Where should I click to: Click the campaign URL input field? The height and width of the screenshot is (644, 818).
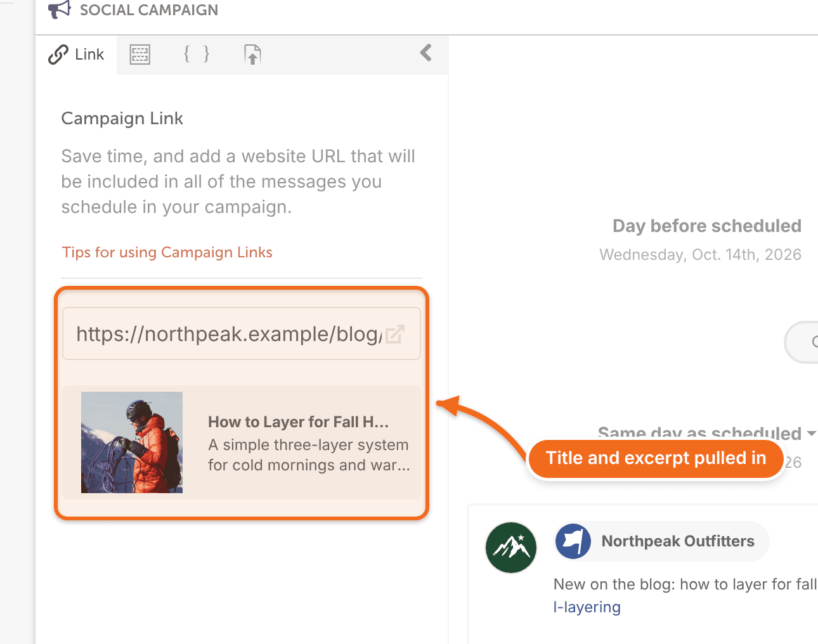pyautogui.click(x=242, y=333)
